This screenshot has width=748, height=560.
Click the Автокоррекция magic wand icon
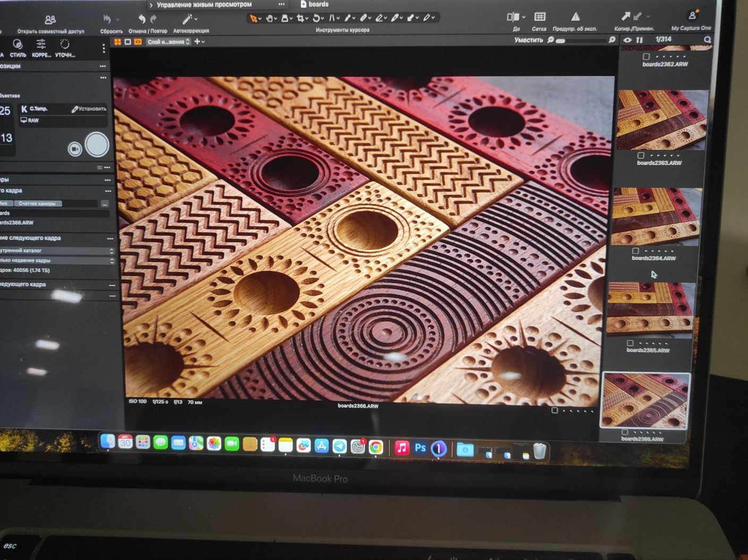[x=187, y=20]
